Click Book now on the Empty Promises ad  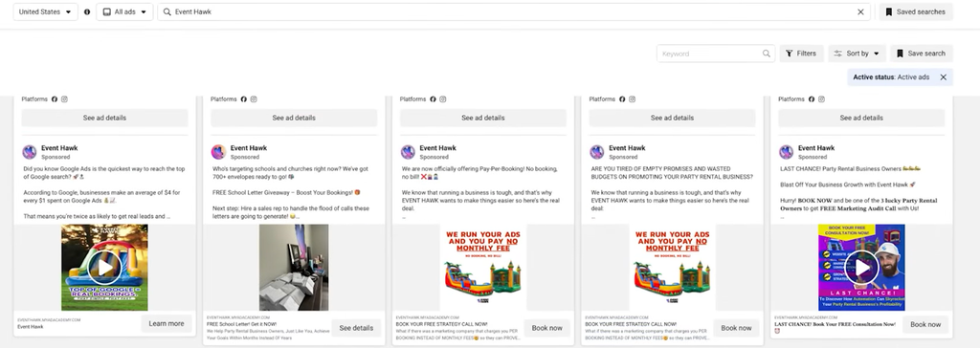point(736,328)
